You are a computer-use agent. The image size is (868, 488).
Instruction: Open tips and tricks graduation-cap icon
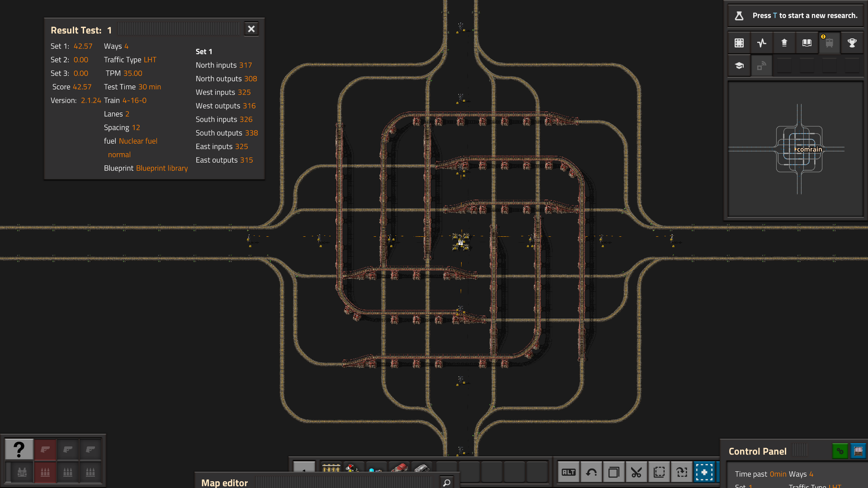(739, 66)
